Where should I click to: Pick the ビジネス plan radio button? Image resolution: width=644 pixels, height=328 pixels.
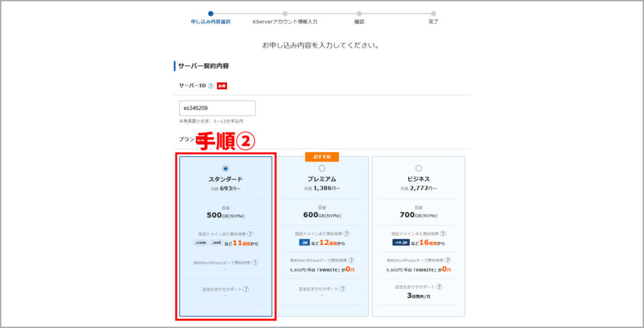tap(419, 168)
